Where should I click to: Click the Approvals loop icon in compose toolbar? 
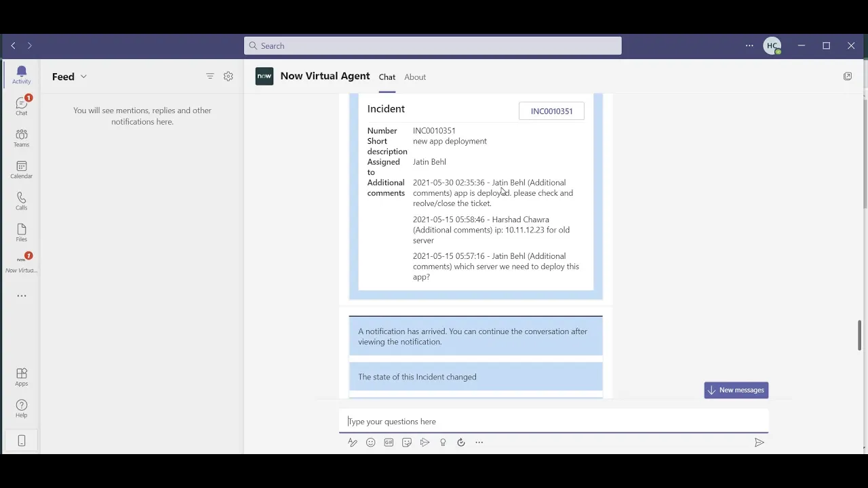click(461, 443)
